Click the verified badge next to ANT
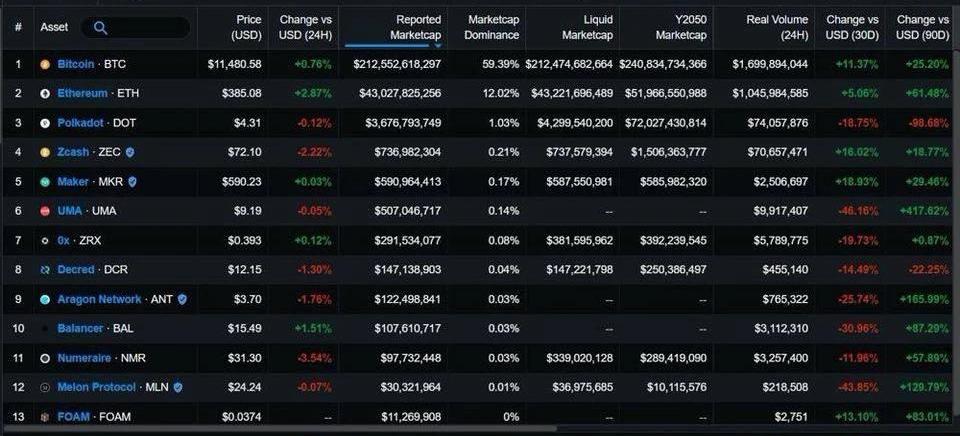 [x=182, y=299]
